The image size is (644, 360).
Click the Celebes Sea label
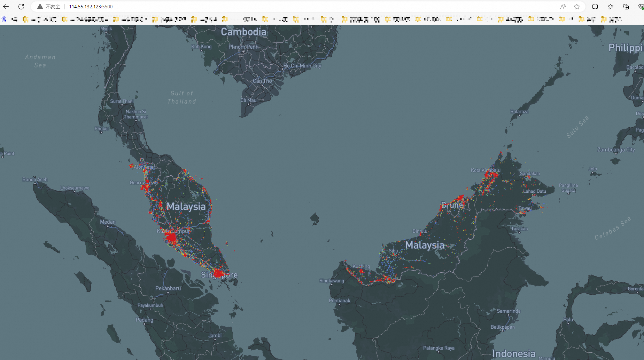point(613,228)
